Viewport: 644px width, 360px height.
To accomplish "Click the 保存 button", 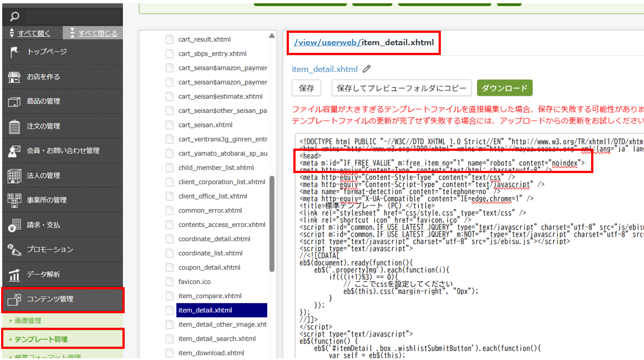I will (306, 88).
